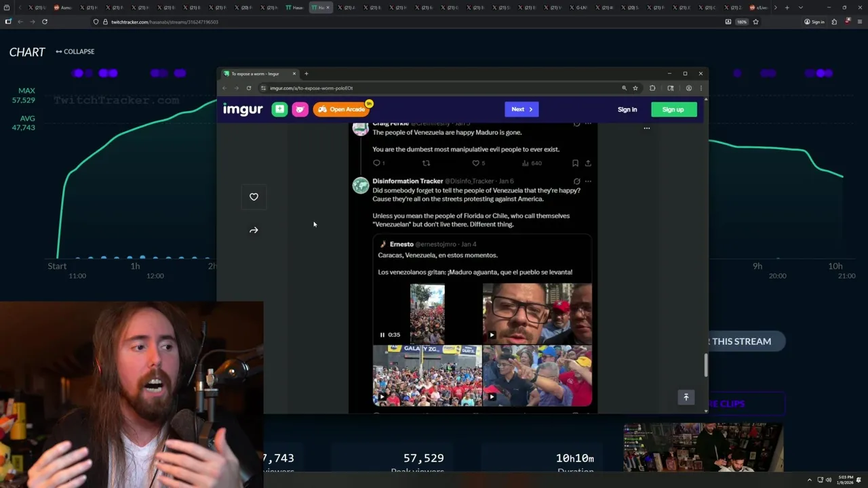
Task: Like the Craig Ferkie tweet
Action: tap(476, 163)
